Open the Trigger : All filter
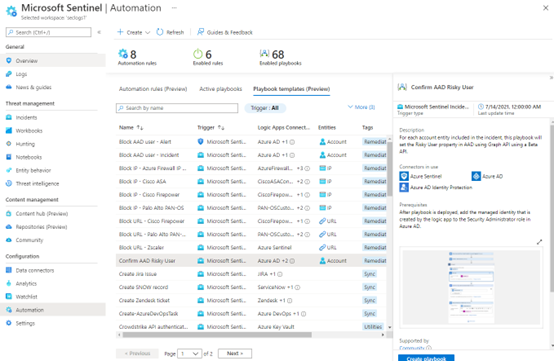 [x=265, y=108]
